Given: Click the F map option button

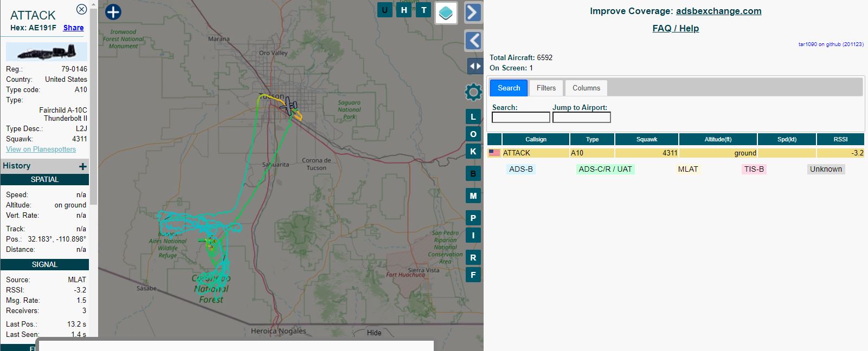Looking at the screenshot, I should 473,275.
